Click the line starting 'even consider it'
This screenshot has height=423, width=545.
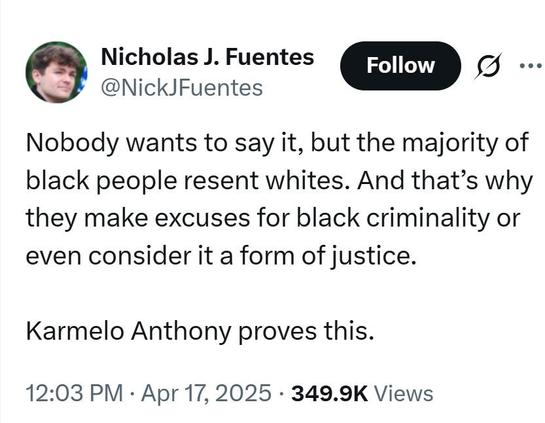click(x=221, y=256)
